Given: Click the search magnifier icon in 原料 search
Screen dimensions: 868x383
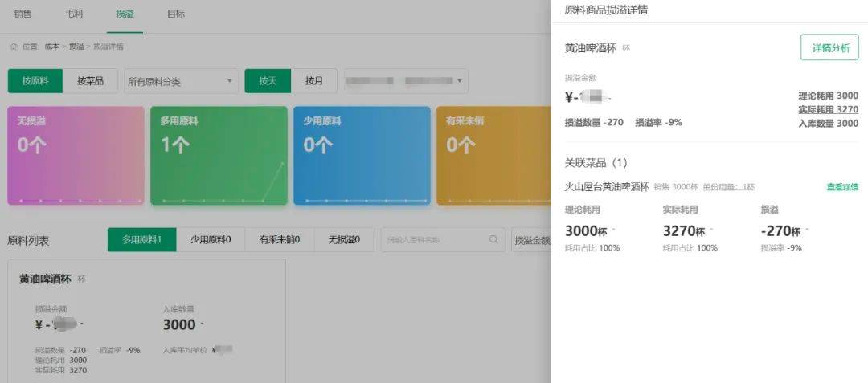Looking at the screenshot, I should coord(493,239).
